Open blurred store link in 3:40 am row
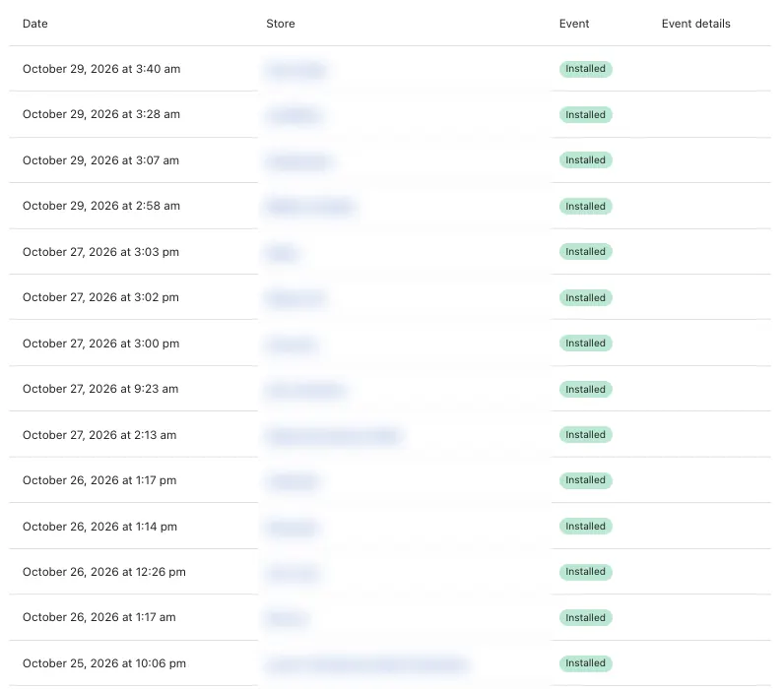 [296, 70]
